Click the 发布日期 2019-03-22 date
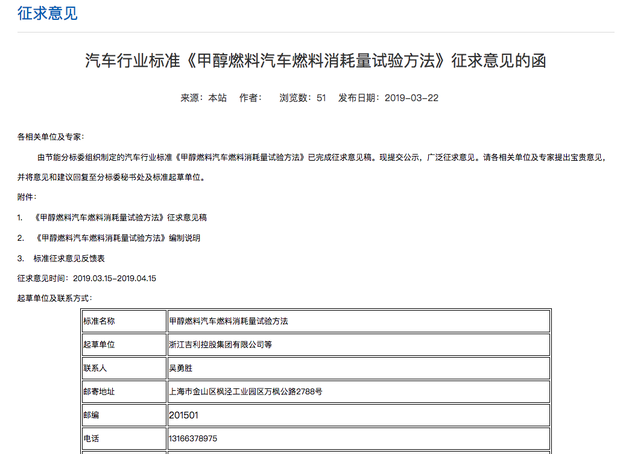The image size is (620, 454). [x=388, y=99]
